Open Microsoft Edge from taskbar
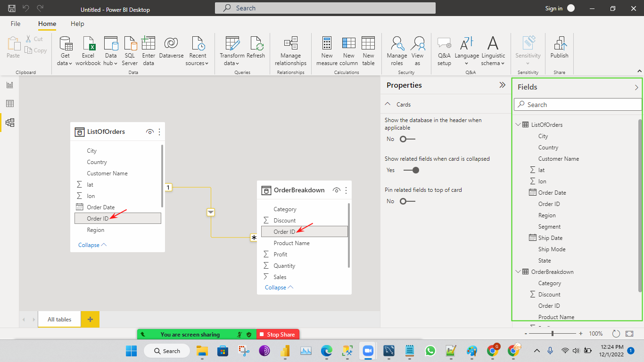 (327, 351)
